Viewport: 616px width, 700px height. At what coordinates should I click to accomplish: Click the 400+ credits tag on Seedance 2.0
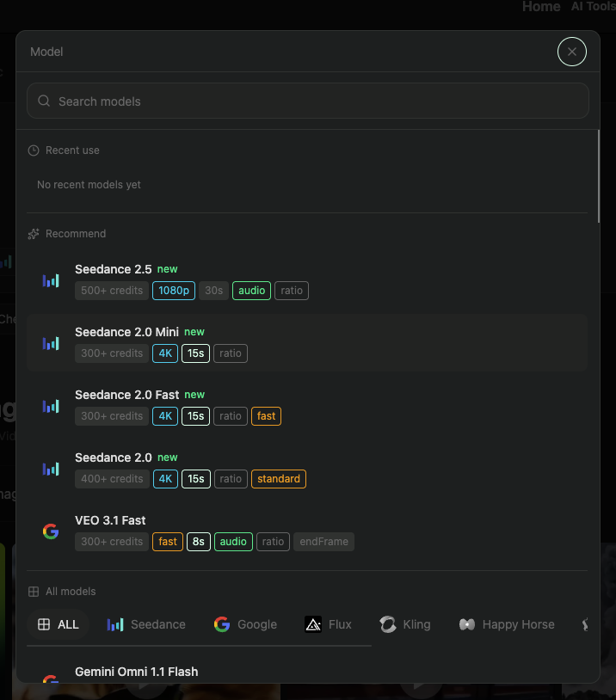(x=112, y=479)
